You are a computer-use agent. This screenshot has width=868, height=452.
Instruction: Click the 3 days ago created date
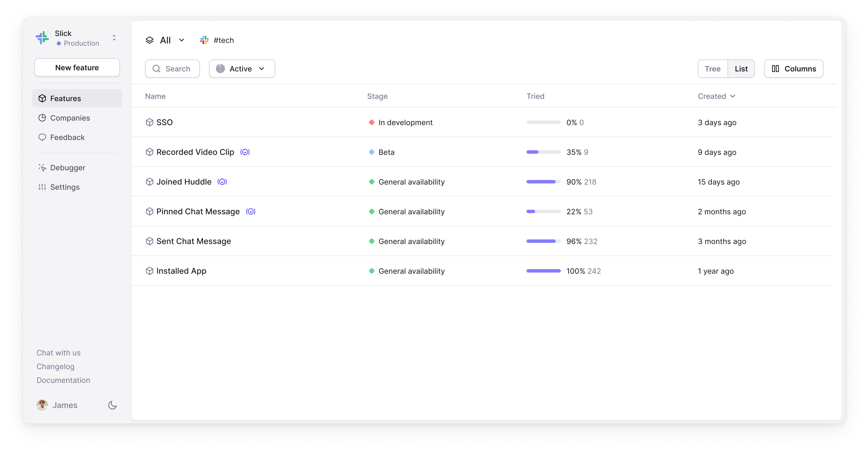717,122
